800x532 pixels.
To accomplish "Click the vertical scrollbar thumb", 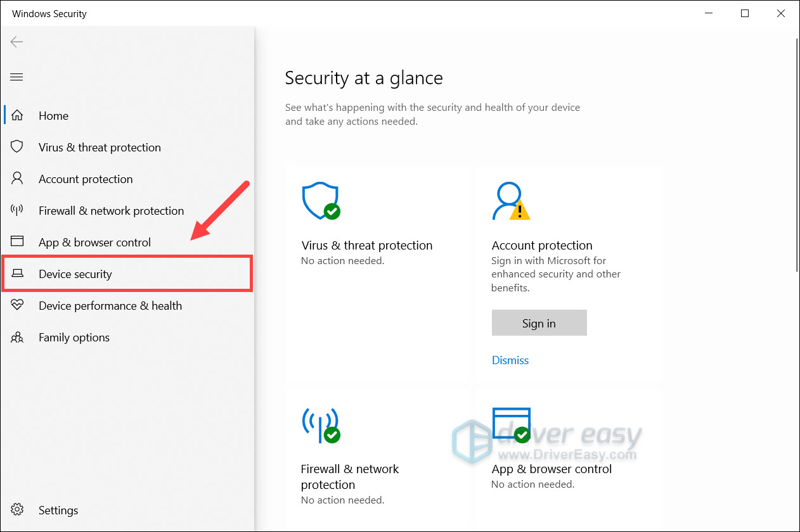I will pyautogui.click(x=796, y=155).
